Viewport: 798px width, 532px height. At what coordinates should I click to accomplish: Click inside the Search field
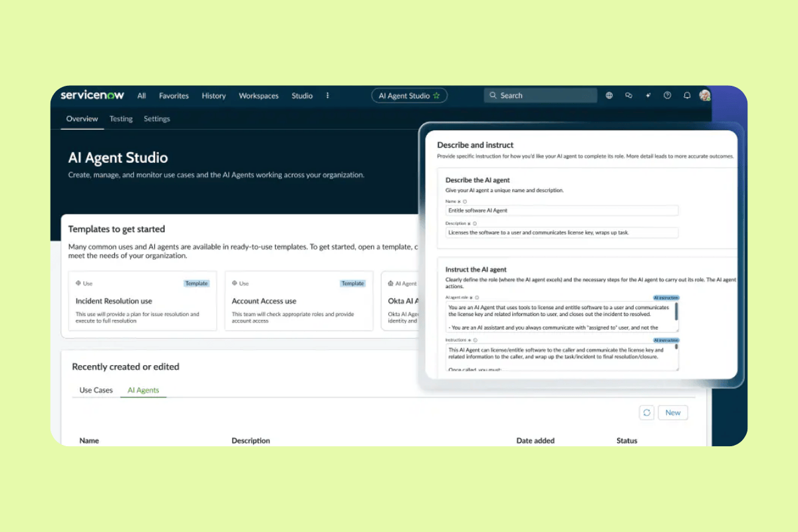[540, 95]
